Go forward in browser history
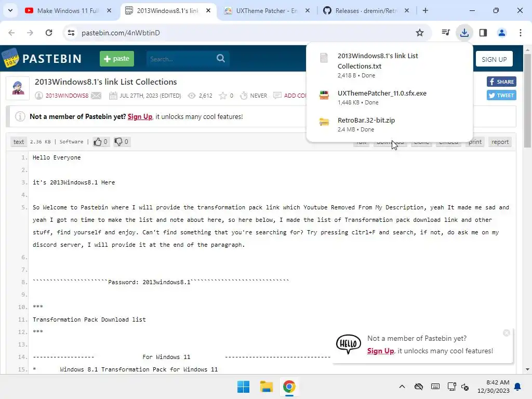 pos(30,33)
